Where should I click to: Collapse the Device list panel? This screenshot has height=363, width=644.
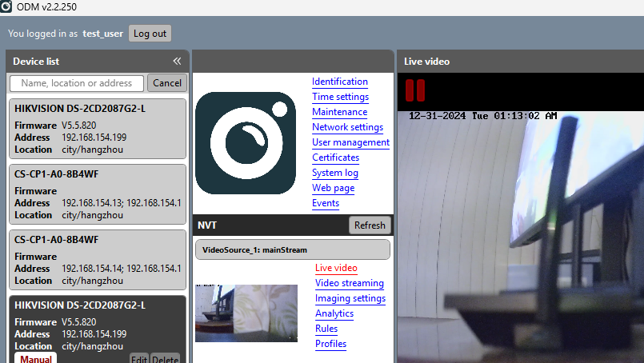(x=177, y=62)
